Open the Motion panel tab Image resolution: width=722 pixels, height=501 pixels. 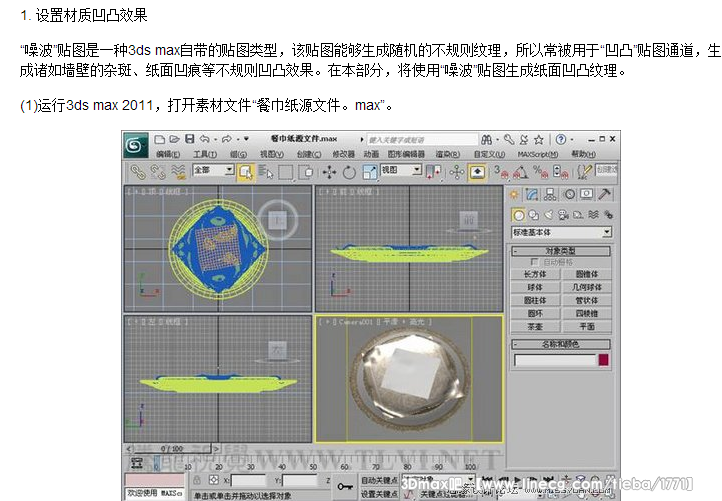point(569,194)
